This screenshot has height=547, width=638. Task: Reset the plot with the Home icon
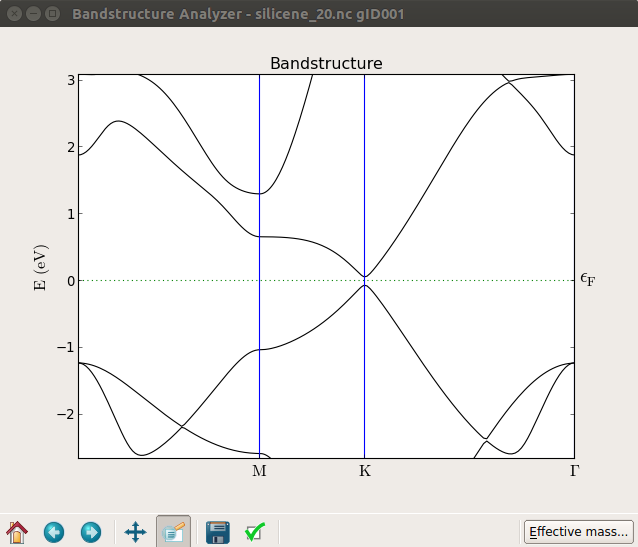click(x=17, y=532)
